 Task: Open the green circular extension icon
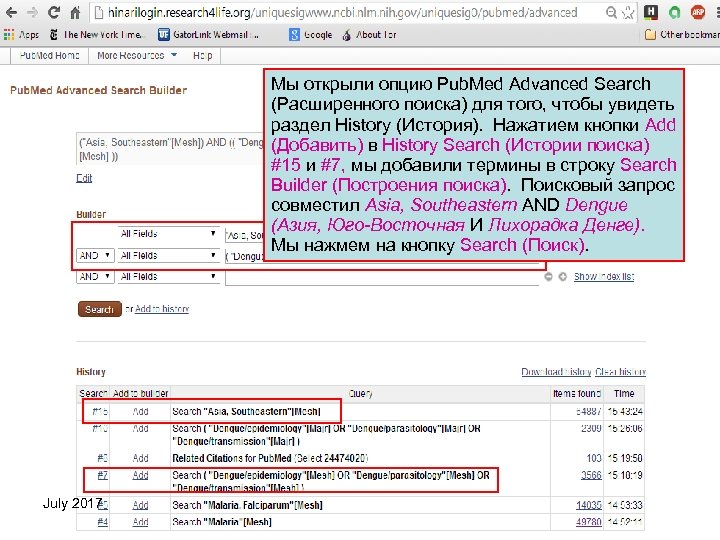[x=674, y=13]
